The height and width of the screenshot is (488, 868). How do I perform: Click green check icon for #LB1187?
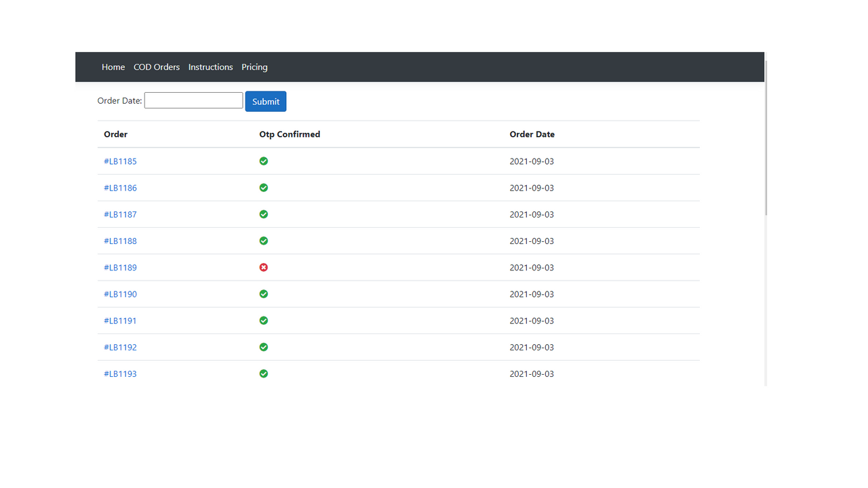pos(264,214)
